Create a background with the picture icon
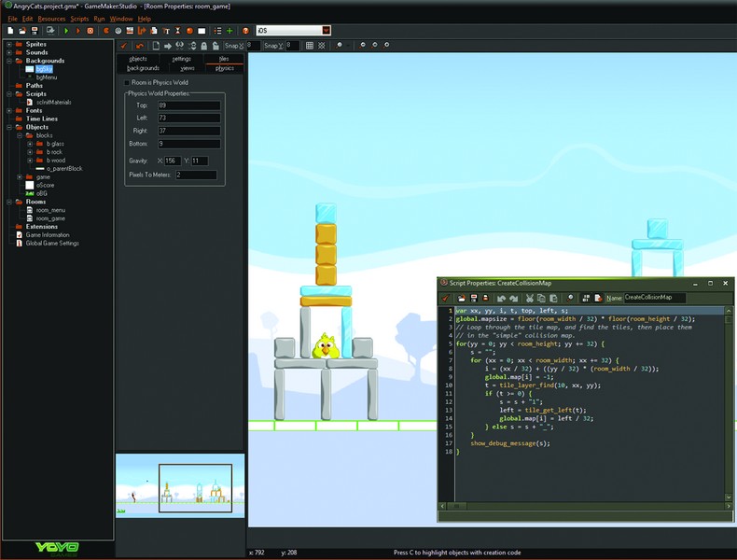The image size is (737, 560). (x=130, y=31)
